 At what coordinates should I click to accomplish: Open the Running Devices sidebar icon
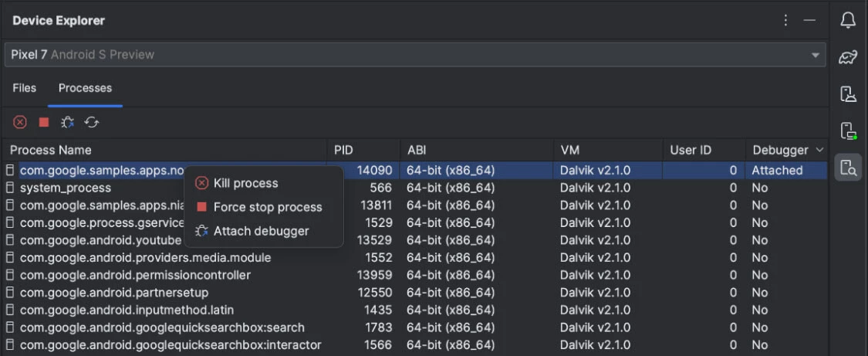(848, 131)
